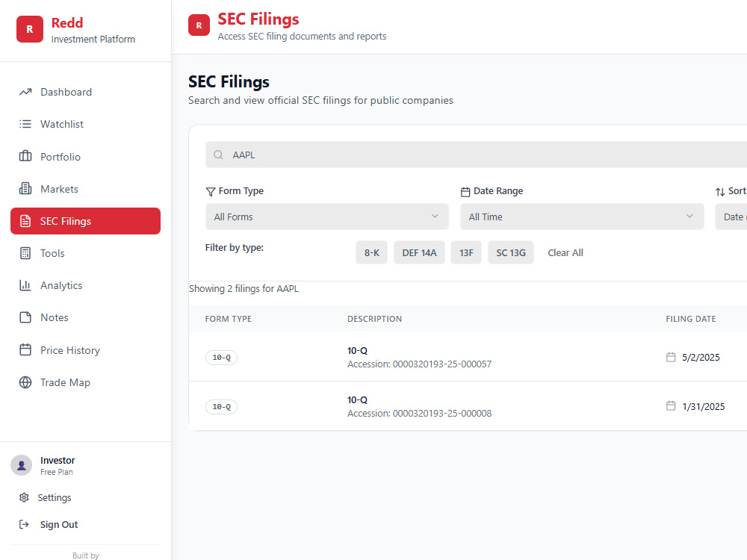
Task: Filter filings by 8-K
Action: 371,252
